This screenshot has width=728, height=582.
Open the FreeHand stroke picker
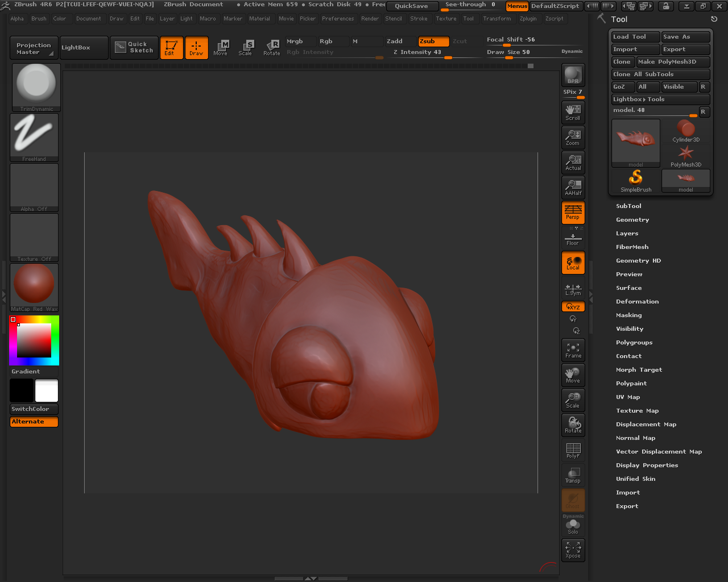pyautogui.click(x=34, y=138)
